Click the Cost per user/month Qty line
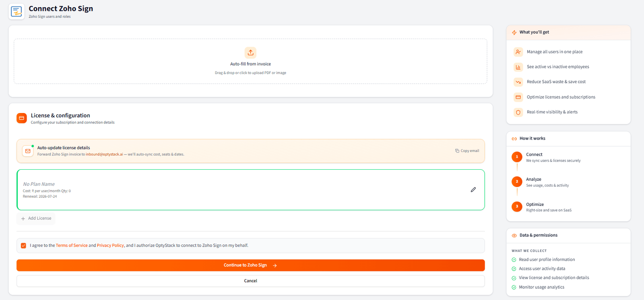 click(47, 191)
